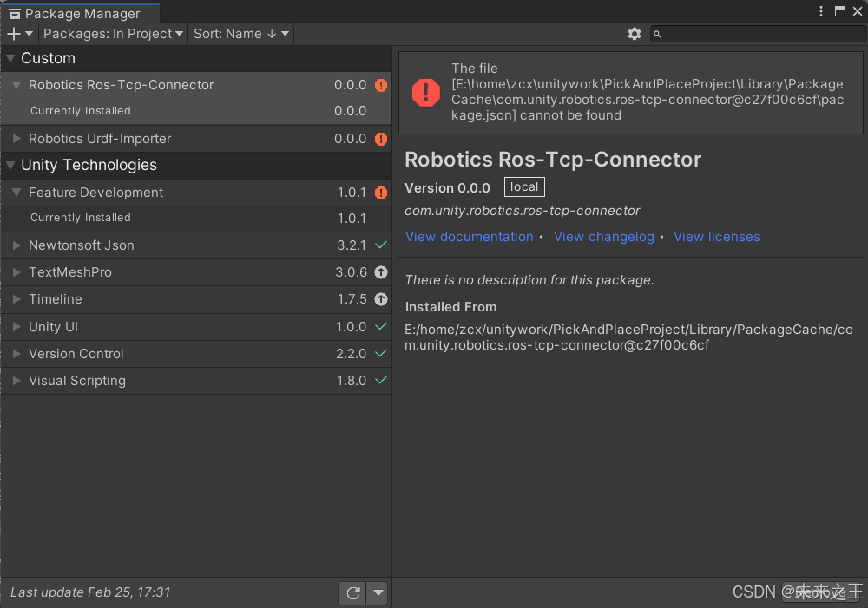Select the Unity UI package name
The height and width of the screenshot is (608, 868).
(x=53, y=327)
